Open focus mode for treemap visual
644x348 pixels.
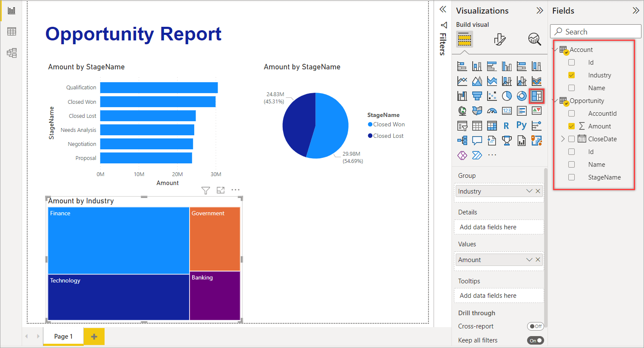(x=221, y=190)
